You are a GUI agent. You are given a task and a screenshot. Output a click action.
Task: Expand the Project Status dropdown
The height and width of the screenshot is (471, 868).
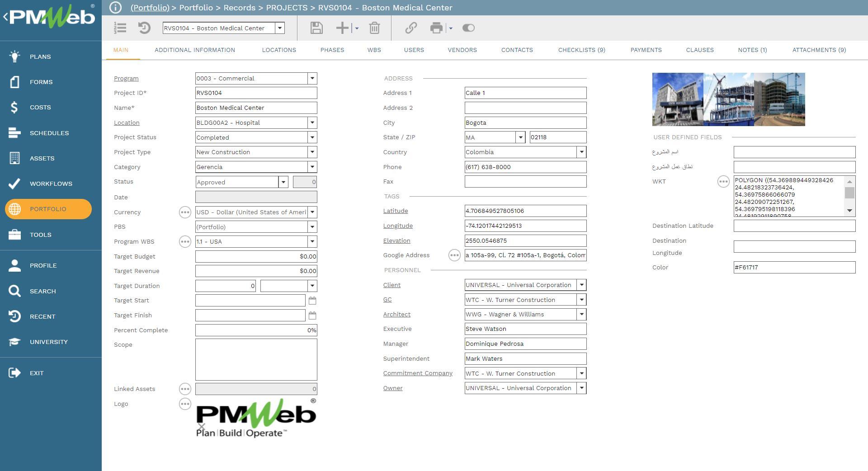(312, 137)
